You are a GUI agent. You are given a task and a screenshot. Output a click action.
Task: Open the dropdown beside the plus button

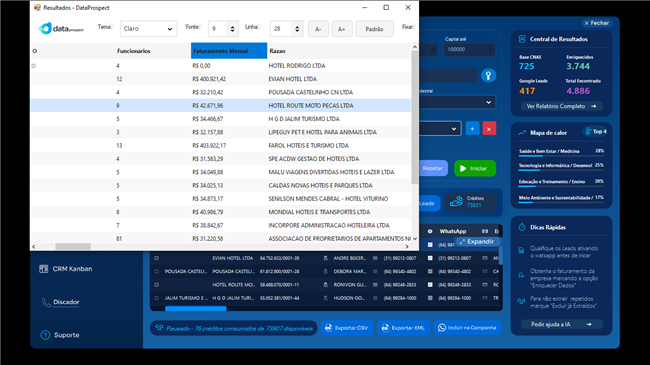pyautogui.click(x=440, y=129)
